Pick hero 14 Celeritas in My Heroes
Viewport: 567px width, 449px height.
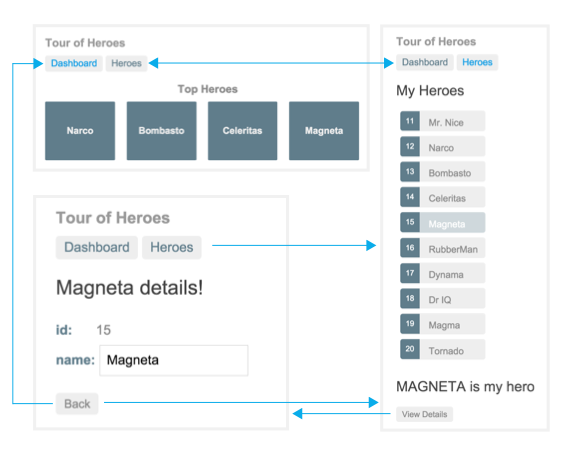click(x=442, y=197)
